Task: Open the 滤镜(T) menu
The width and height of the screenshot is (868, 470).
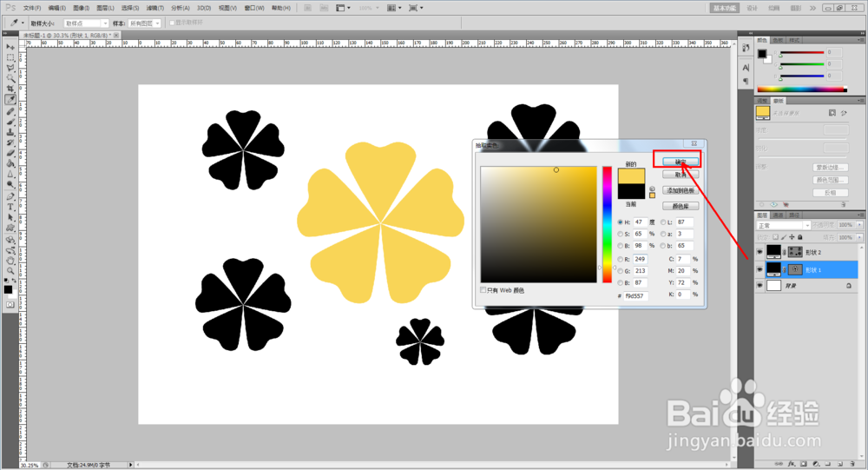Action: pyautogui.click(x=155, y=8)
